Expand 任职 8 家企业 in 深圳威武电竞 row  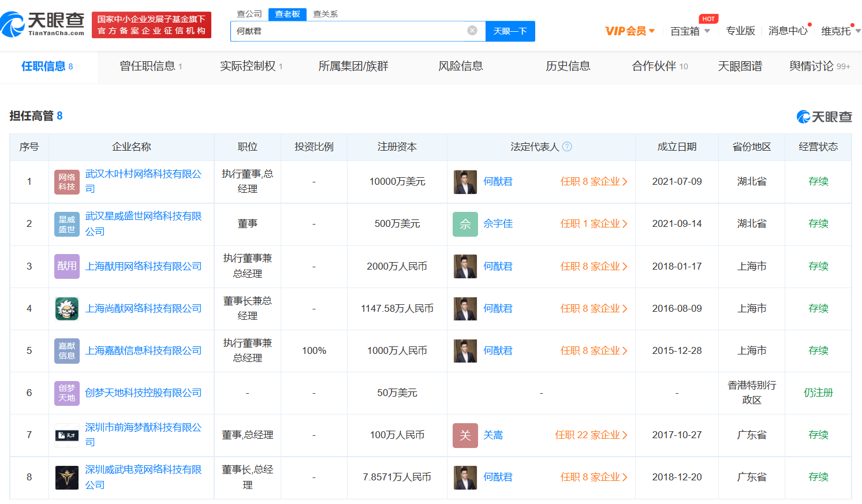tap(594, 477)
